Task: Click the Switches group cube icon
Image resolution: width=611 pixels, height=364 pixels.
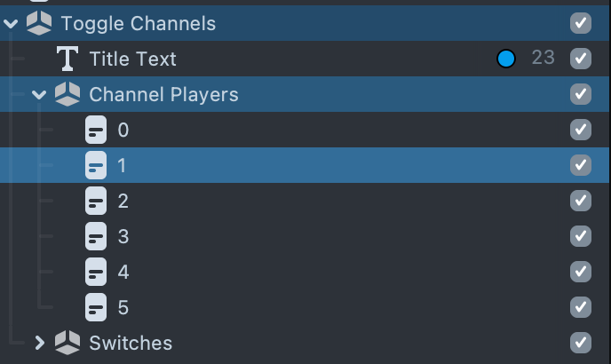Action: click(x=67, y=343)
